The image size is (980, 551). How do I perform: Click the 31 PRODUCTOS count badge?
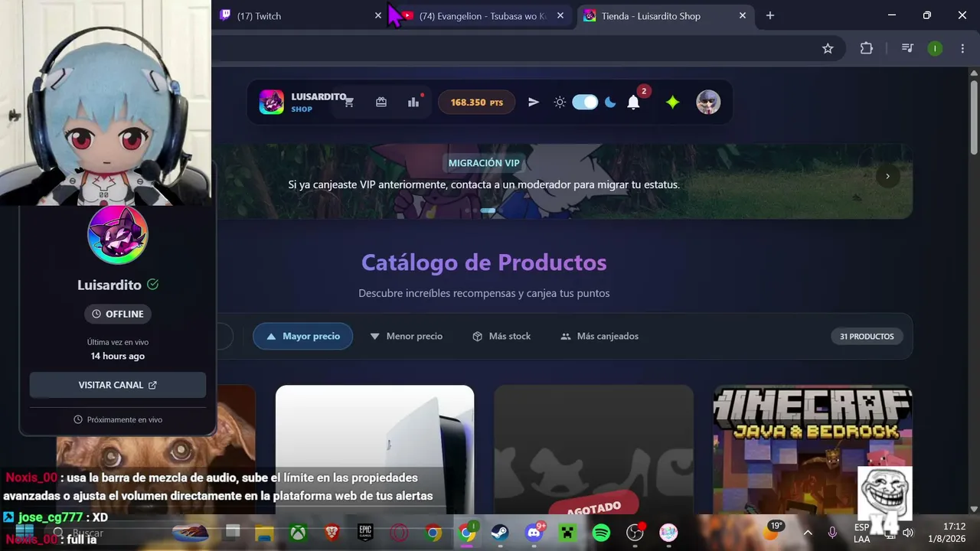point(867,336)
